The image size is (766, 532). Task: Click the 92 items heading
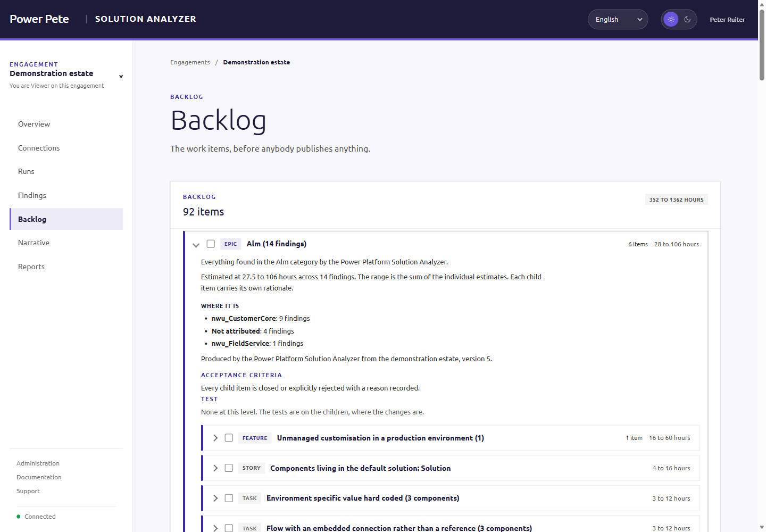point(203,212)
